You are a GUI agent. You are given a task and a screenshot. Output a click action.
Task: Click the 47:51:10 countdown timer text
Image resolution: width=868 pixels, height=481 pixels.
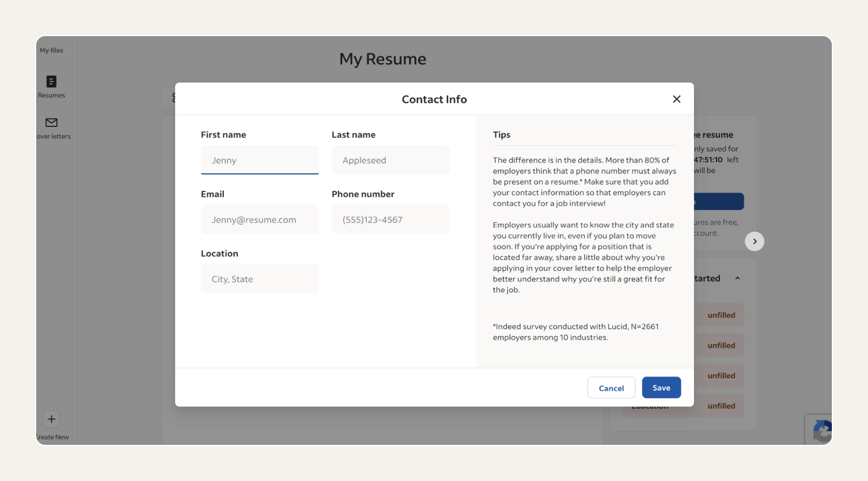(x=708, y=160)
